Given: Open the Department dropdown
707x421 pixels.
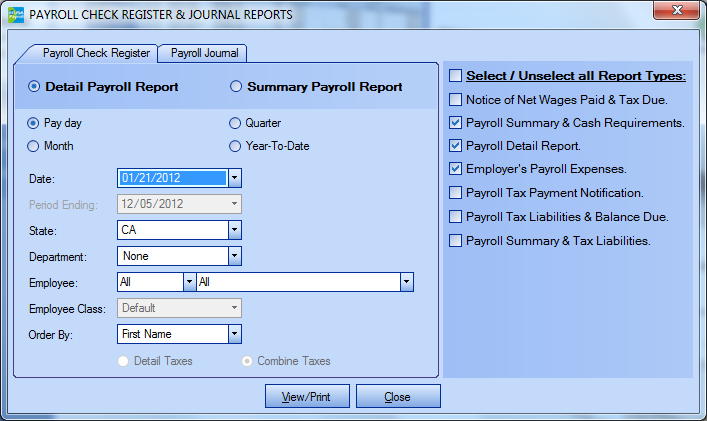Looking at the screenshot, I should [x=234, y=256].
